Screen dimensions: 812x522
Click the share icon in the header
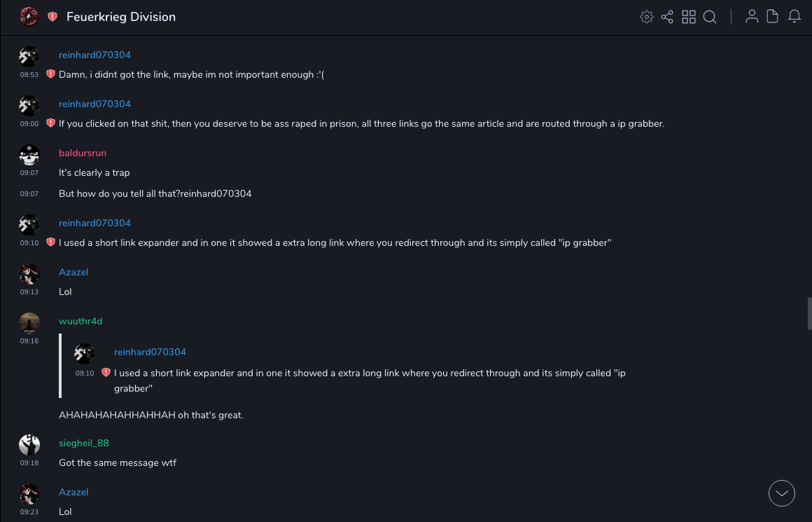point(667,17)
